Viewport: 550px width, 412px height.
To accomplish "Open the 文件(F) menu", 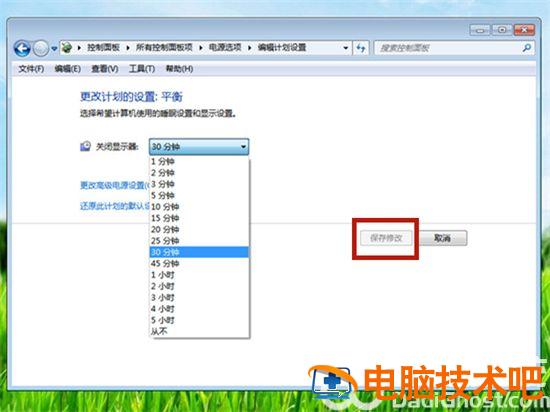I will pos(31,69).
